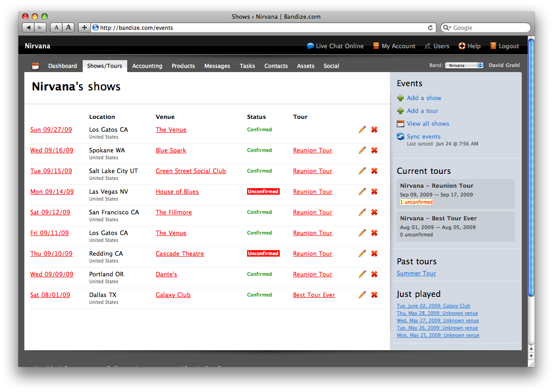Edit the Las Vegas NV show
Image resolution: width=553 pixels, height=392 pixels.
[362, 191]
